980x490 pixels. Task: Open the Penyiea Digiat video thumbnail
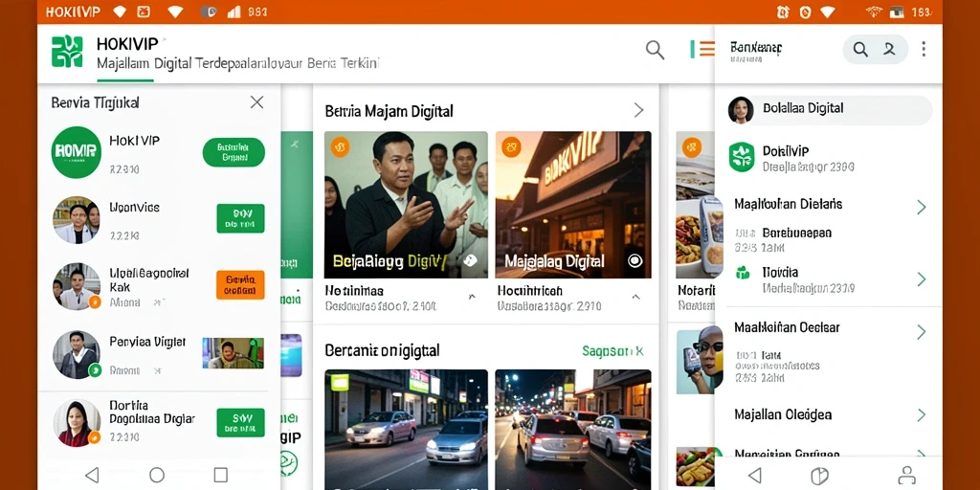(x=233, y=352)
